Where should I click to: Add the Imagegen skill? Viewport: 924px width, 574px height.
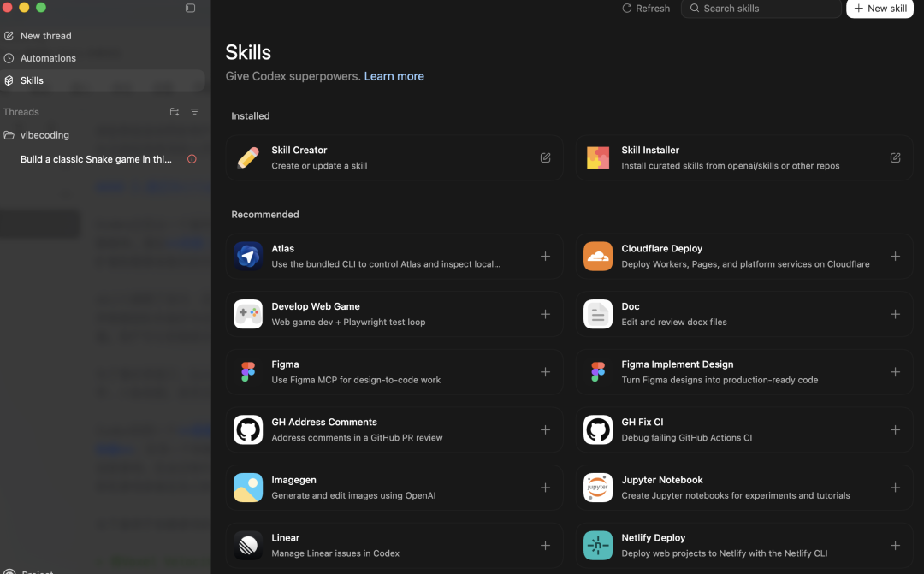pyautogui.click(x=546, y=488)
